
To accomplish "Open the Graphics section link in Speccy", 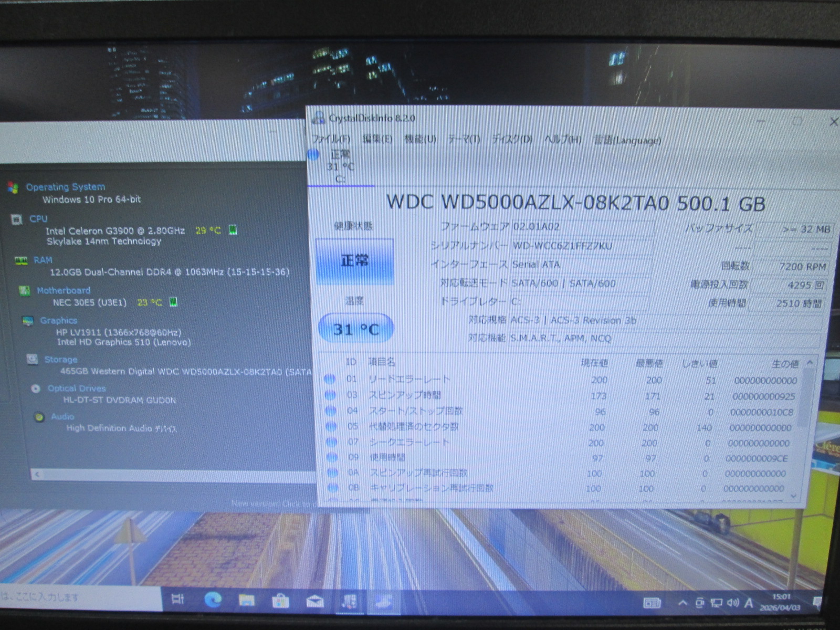I will 58,320.
